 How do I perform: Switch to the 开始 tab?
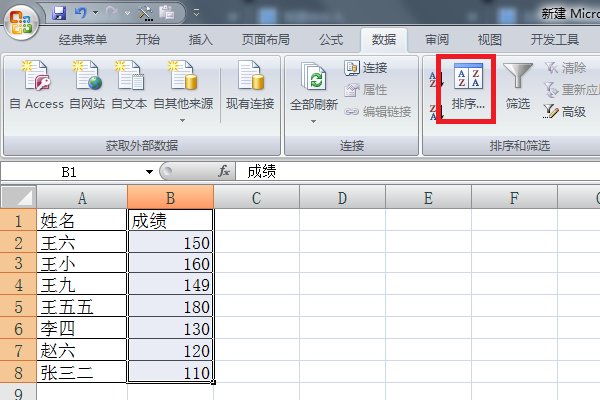coord(148,40)
